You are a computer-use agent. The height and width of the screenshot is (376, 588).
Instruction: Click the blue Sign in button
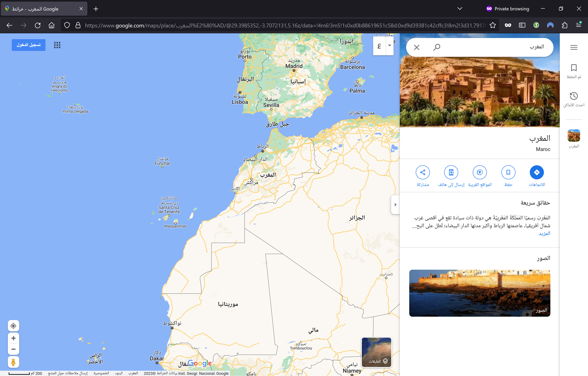[x=29, y=45]
